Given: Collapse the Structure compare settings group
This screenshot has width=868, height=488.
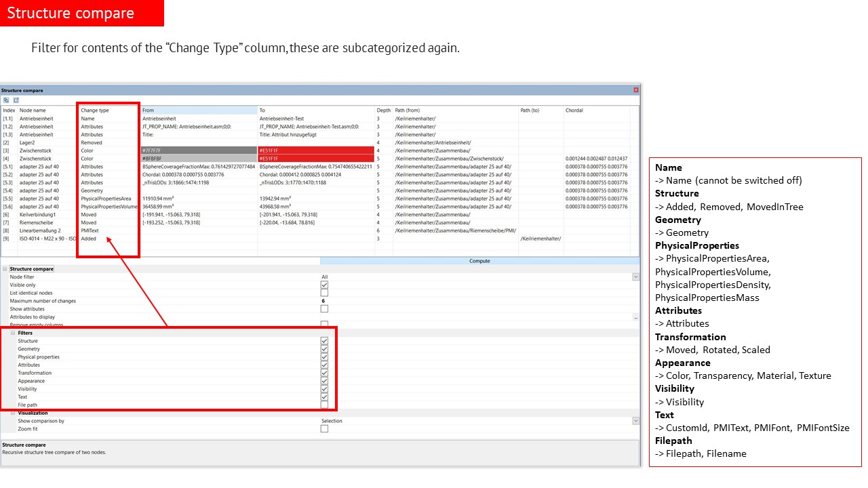Looking at the screenshot, I should tap(5, 269).
